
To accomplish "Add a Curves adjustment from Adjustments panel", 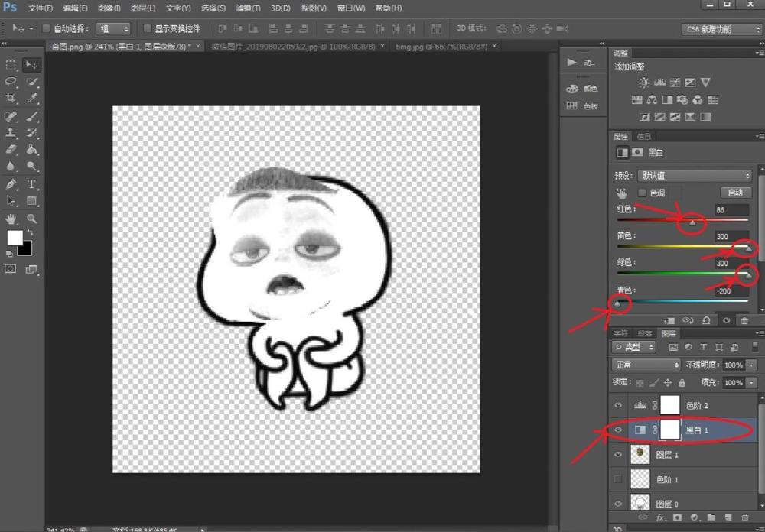I will [675, 83].
